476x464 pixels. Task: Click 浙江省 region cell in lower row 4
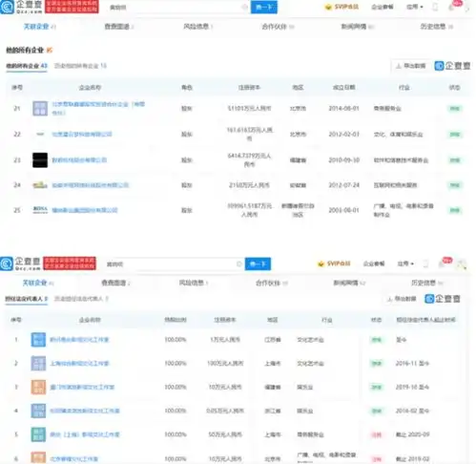coord(273,411)
